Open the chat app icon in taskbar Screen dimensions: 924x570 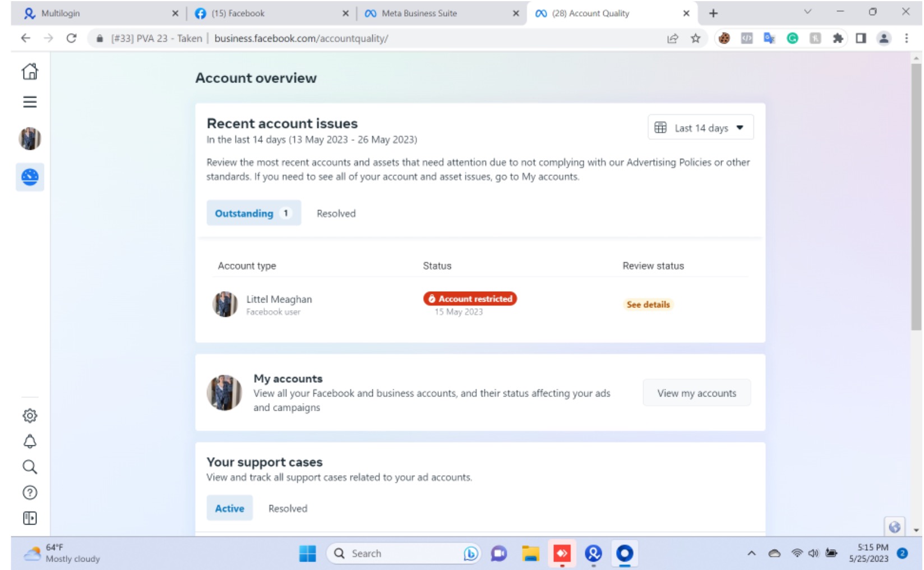point(498,553)
